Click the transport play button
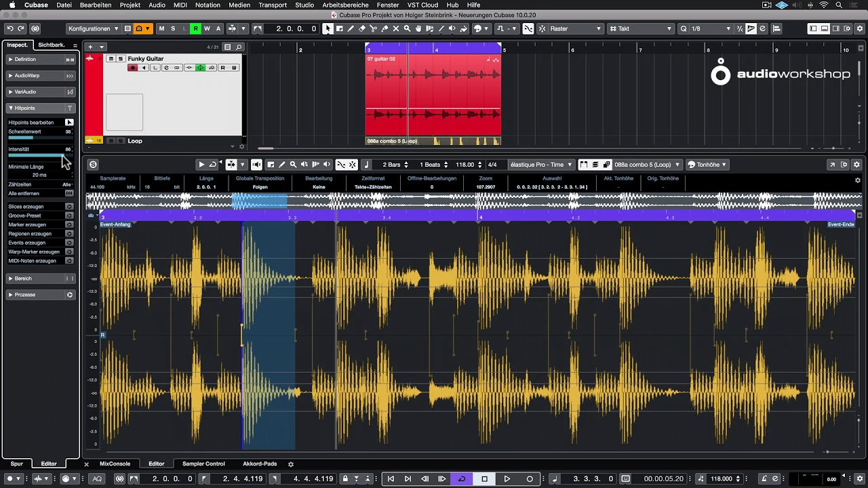The width and height of the screenshot is (868, 488). coord(507,479)
